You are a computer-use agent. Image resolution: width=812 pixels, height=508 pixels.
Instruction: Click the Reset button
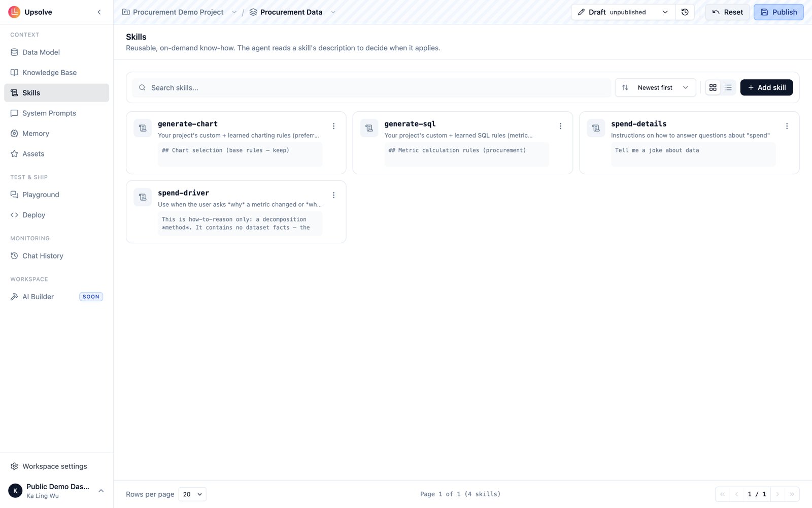[x=727, y=12]
